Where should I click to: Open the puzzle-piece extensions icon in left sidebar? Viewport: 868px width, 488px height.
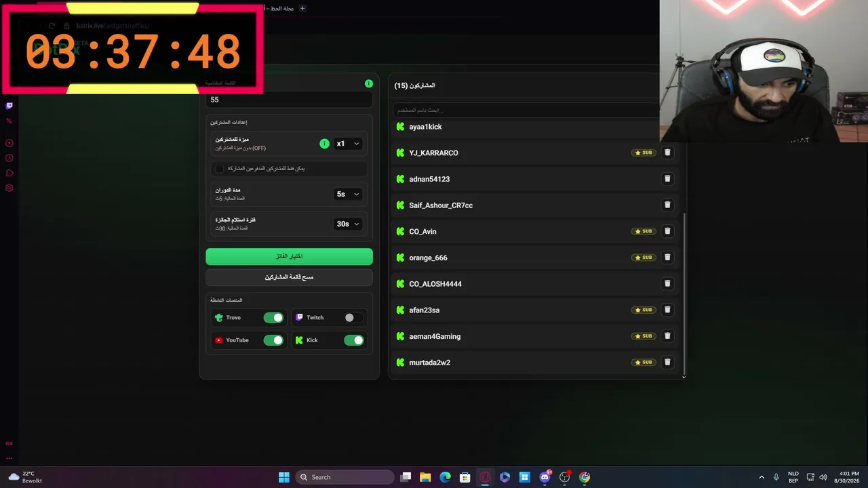pos(9,173)
